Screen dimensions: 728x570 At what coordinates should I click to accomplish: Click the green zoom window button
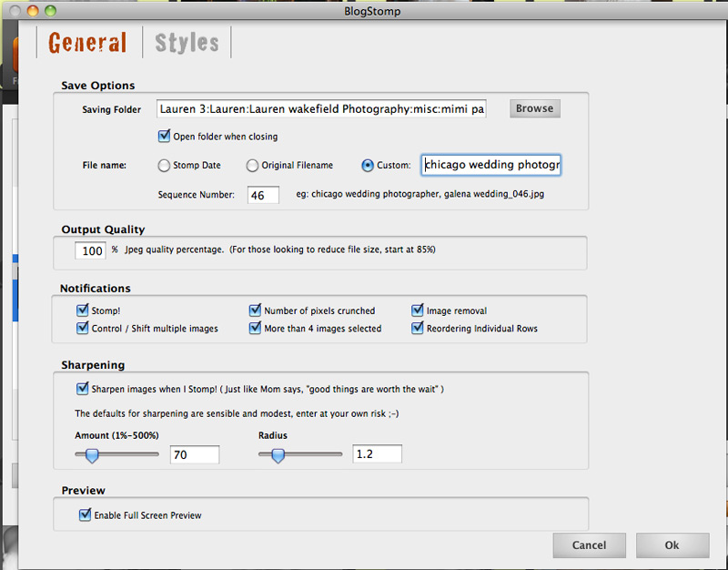pos(50,11)
